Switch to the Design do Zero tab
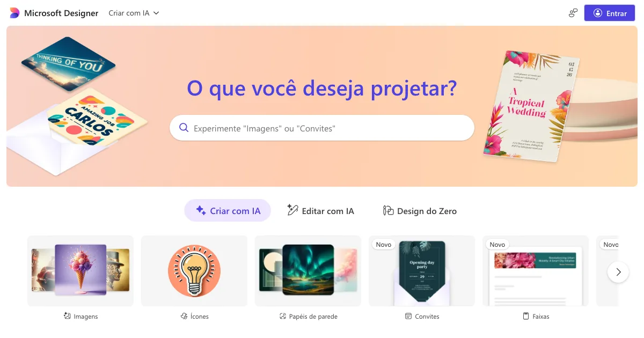Image resolution: width=644 pixels, height=338 pixels. coord(420,211)
